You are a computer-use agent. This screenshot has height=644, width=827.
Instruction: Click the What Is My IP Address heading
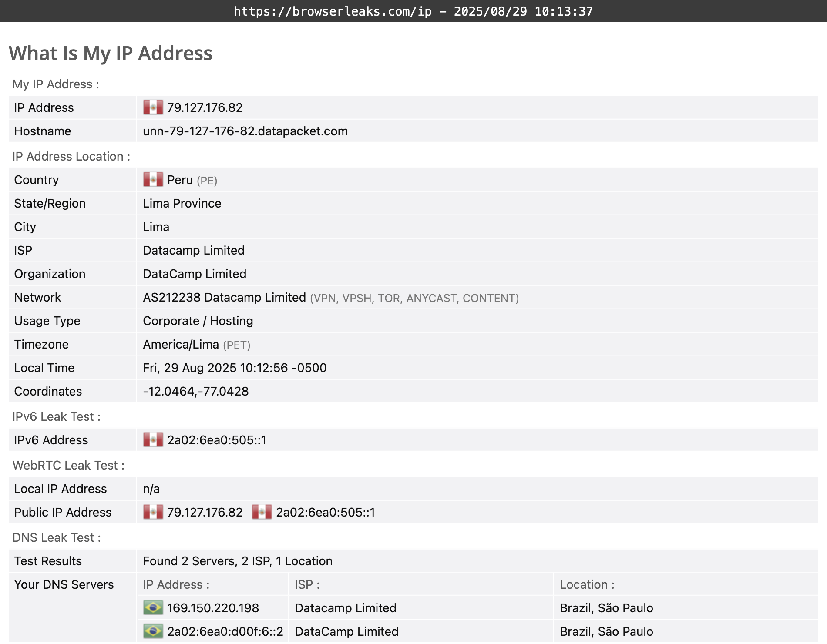[111, 53]
